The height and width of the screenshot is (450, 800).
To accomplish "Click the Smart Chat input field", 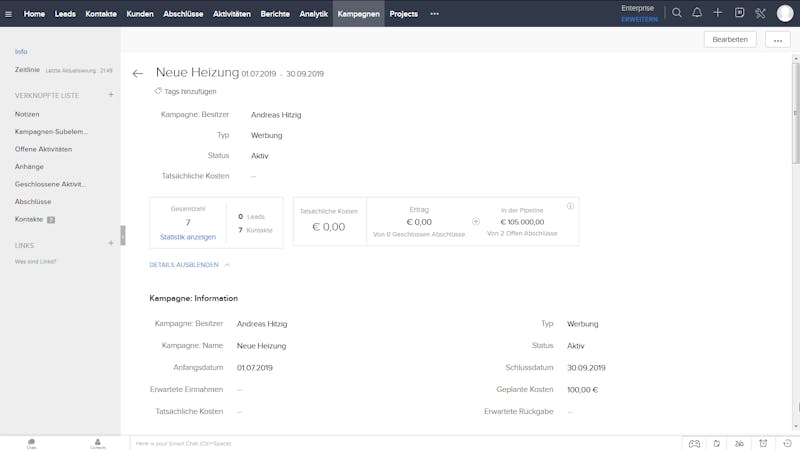I will point(406,443).
